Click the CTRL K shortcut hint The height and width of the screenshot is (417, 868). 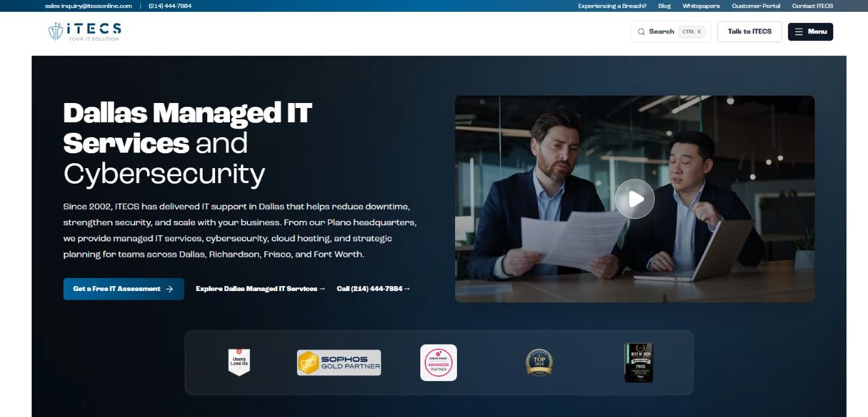(691, 32)
